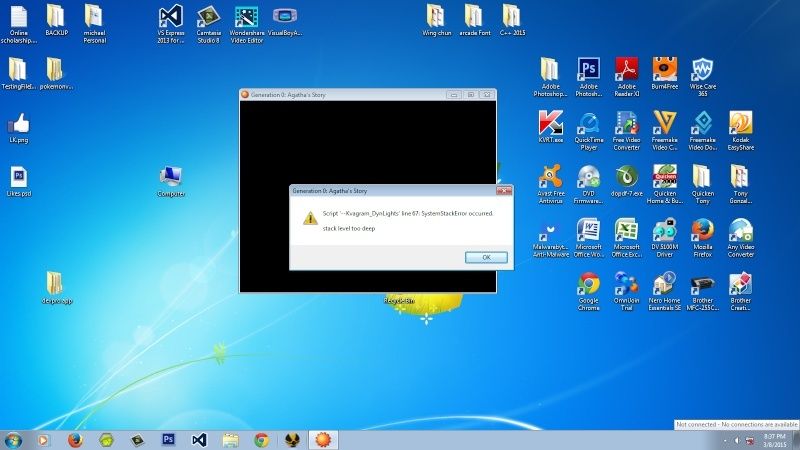Launch Burn4Free
The image size is (800, 450).
(x=664, y=74)
